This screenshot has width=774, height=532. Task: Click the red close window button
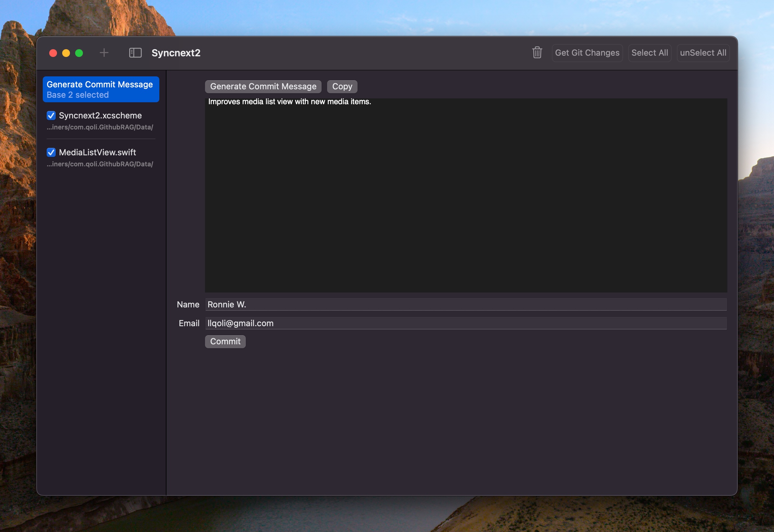tap(53, 53)
